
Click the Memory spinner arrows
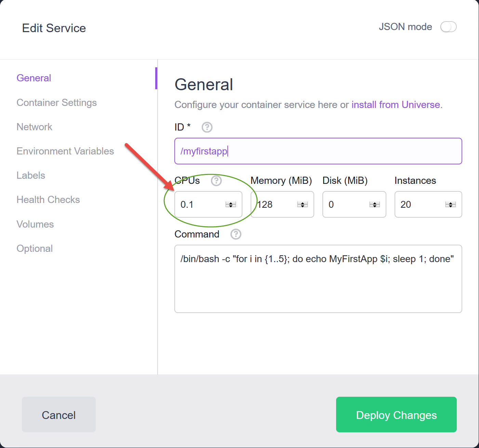coord(303,204)
